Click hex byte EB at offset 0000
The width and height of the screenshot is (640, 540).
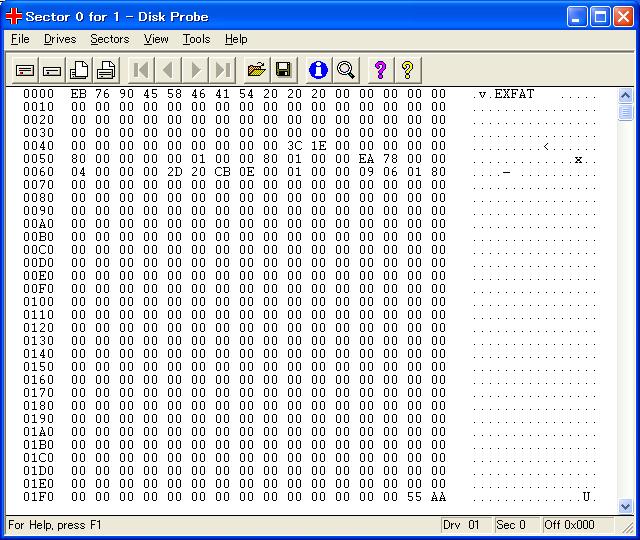point(78,94)
